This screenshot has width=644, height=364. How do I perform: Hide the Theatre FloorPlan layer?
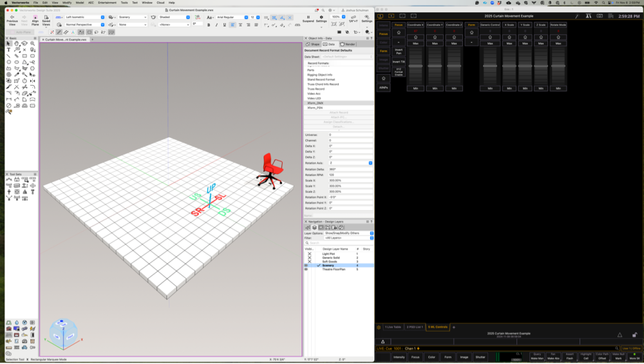306,269
